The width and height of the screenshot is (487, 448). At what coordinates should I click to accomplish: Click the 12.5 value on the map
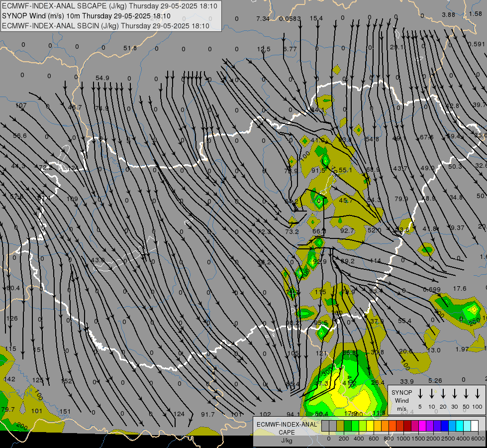(x=264, y=49)
